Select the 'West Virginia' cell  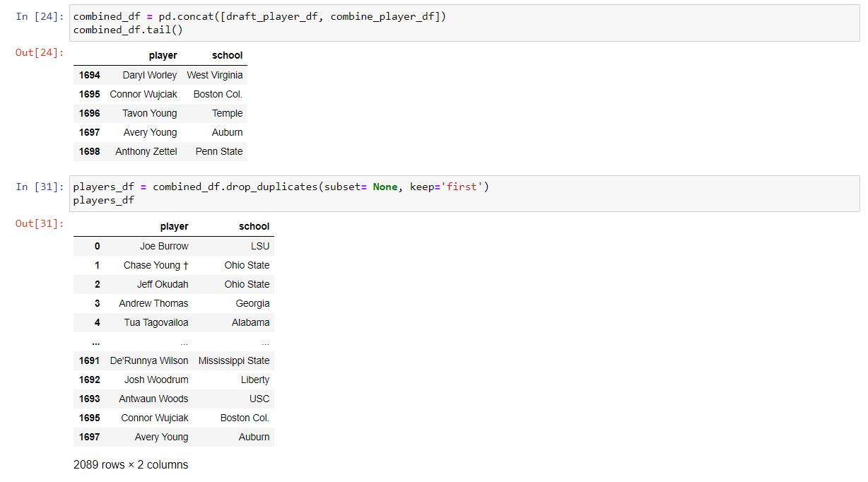pos(215,75)
